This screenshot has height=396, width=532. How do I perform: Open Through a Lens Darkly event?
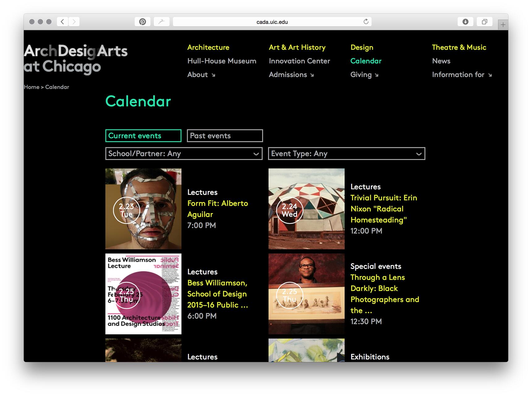pos(385,294)
